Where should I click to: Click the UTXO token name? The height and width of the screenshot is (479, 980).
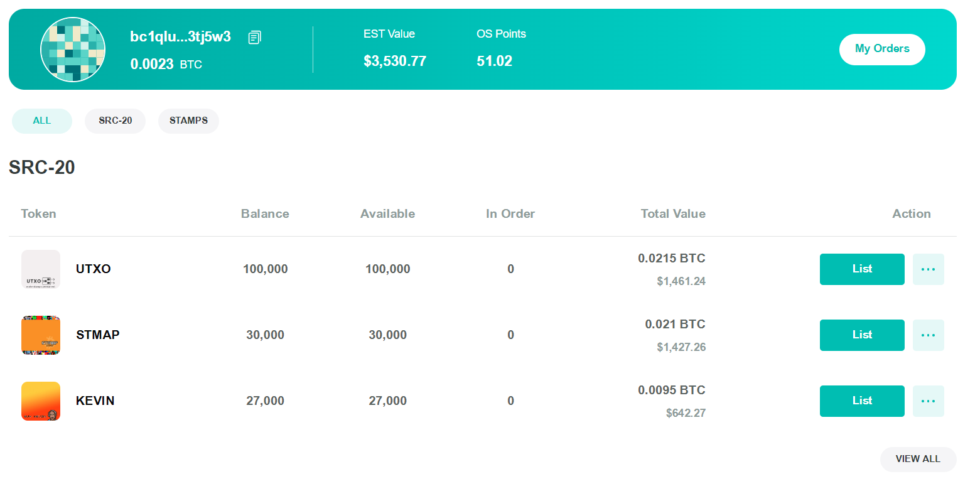[x=94, y=269]
